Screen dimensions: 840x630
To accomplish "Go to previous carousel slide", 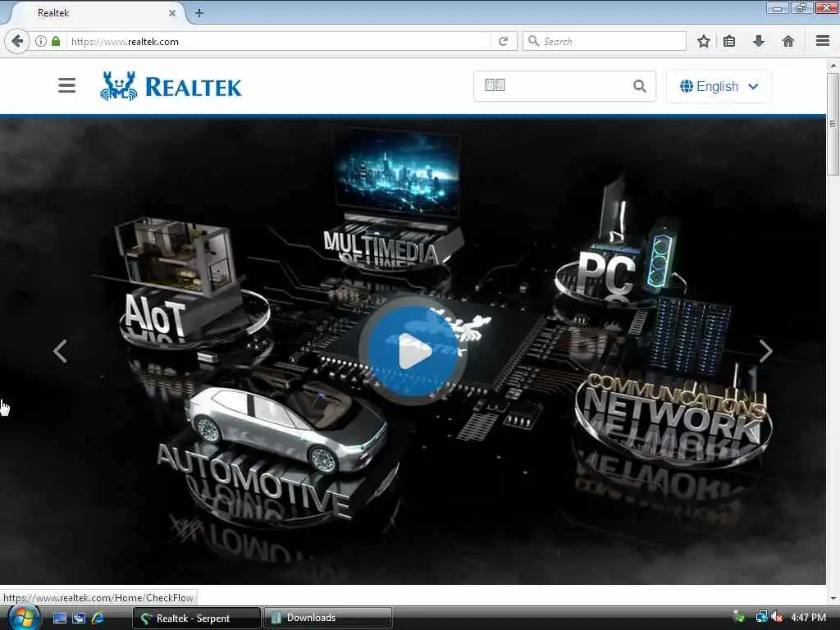I will [x=61, y=351].
